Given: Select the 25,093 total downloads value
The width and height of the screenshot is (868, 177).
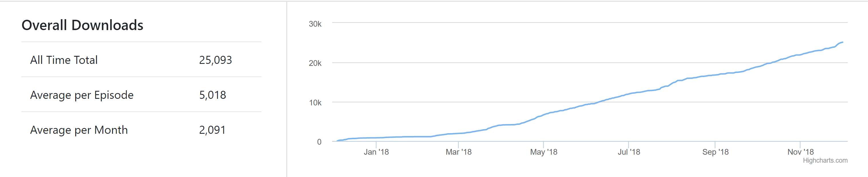Looking at the screenshot, I should tap(215, 60).
